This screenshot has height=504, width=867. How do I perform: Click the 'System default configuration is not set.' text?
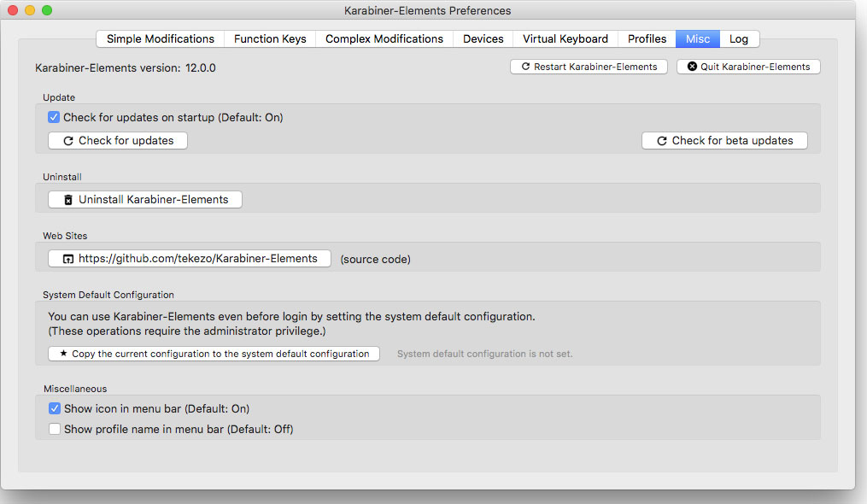485,354
